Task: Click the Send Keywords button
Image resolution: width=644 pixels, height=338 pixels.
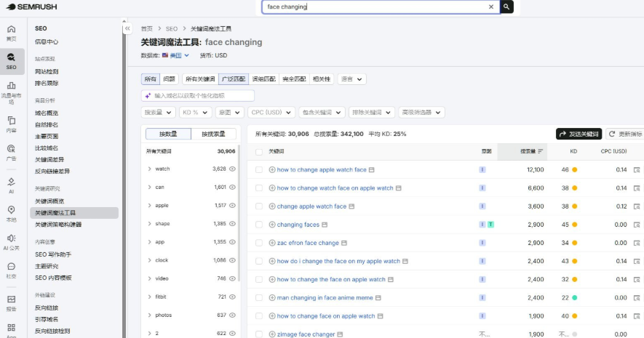Action: click(x=579, y=134)
